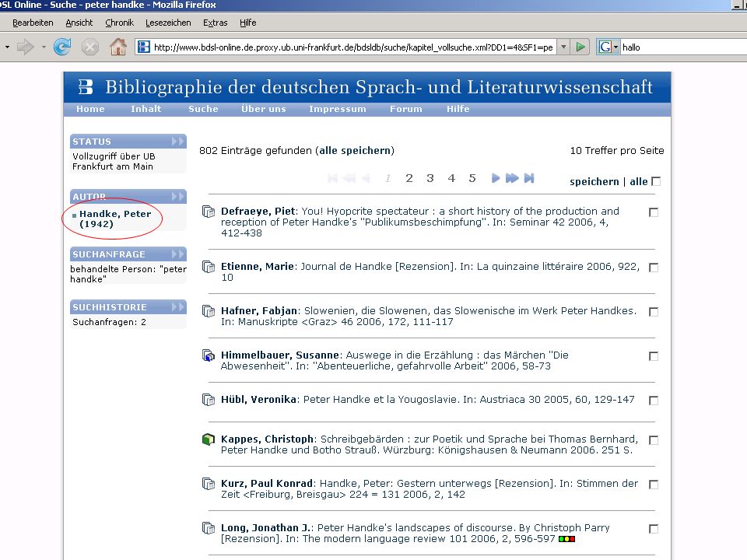Check the 'alle' select-all checkbox
The width and height of the screenshot is (747, 560).
coord(656,181)
